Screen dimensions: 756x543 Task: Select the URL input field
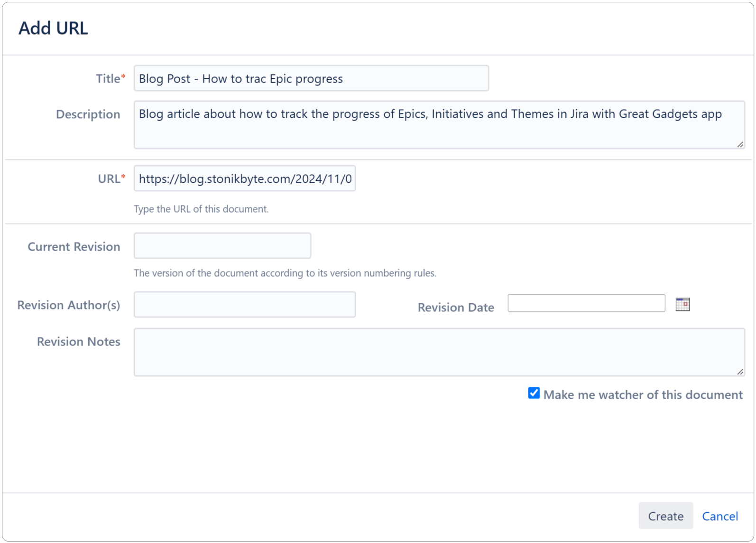[x=245, y=178]
